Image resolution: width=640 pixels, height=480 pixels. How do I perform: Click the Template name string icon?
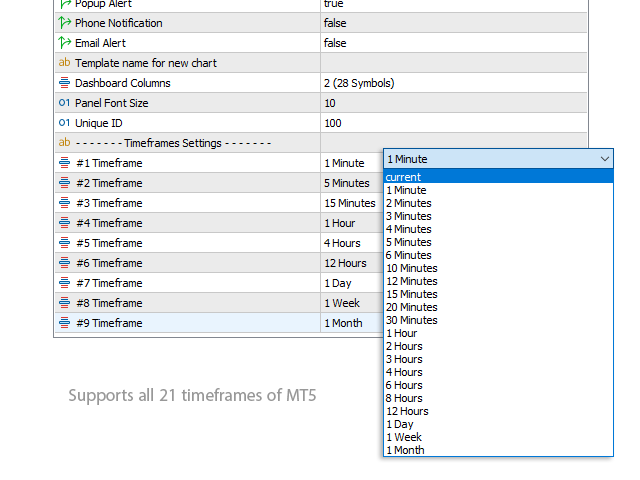(x=64, y=62)
